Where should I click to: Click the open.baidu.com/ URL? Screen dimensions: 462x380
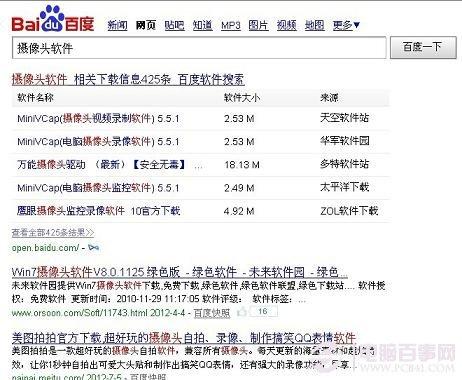pos(45,248)
